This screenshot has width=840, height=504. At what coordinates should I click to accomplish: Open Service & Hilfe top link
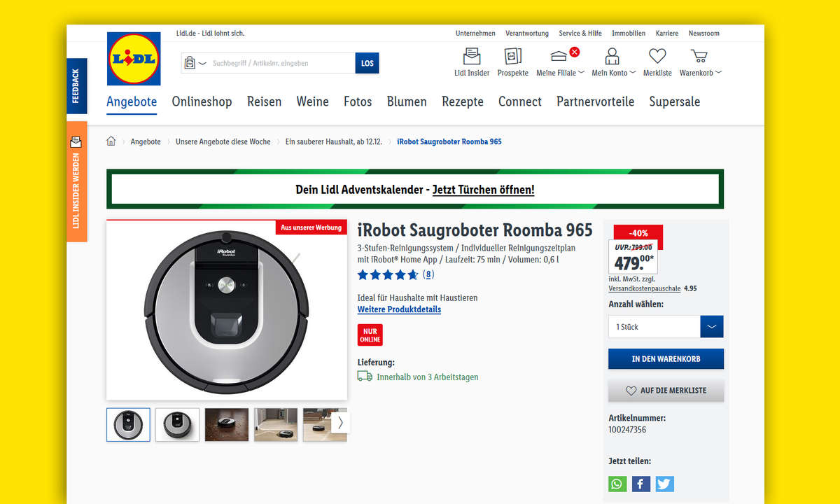click(580, 34)
